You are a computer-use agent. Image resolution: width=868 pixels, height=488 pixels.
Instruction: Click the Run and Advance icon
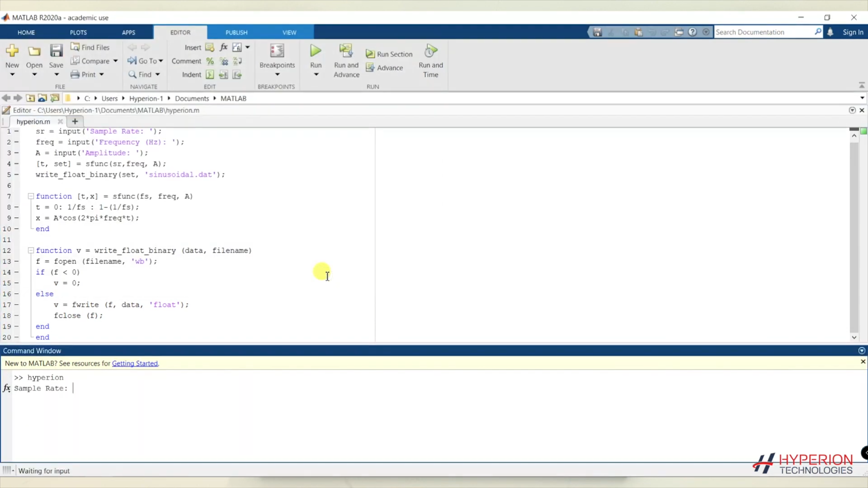346,51
